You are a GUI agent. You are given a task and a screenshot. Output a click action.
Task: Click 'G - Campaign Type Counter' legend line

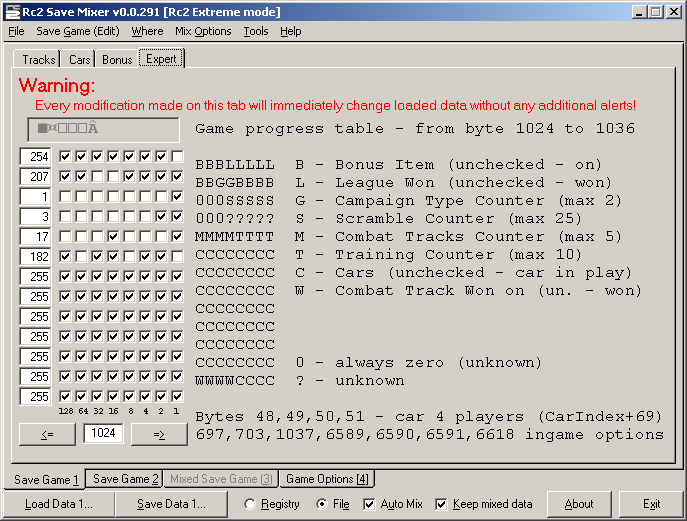(x=458, y=200)
